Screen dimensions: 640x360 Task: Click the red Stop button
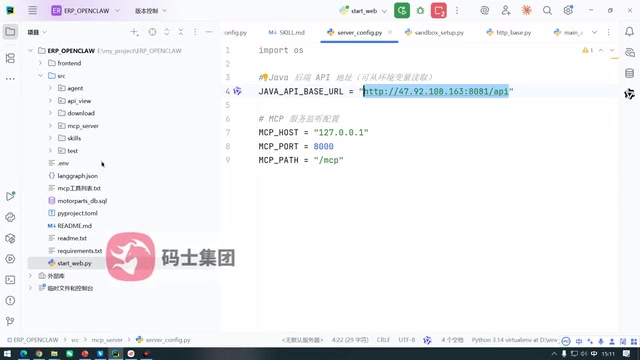click(x=439, y=11)
